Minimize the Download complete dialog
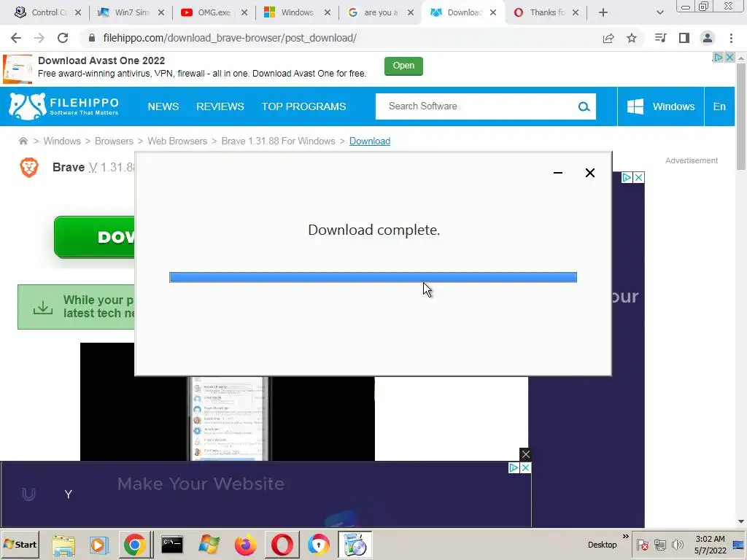 pos(558,173)
